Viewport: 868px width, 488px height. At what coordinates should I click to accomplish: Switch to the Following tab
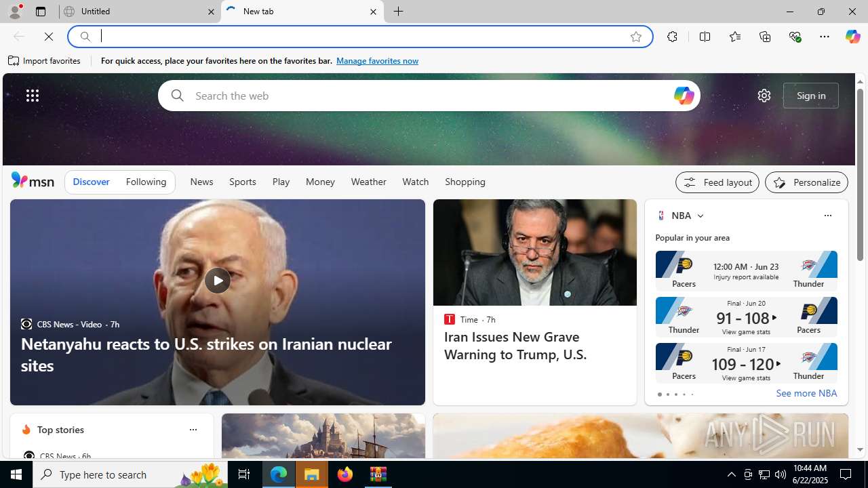(x=146, y=182)
